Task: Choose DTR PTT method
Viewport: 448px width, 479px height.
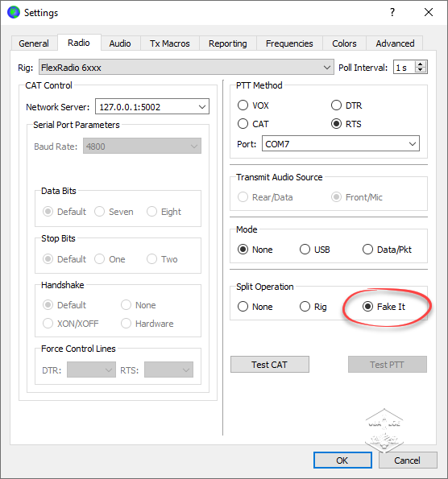Action: coord(346,105)
